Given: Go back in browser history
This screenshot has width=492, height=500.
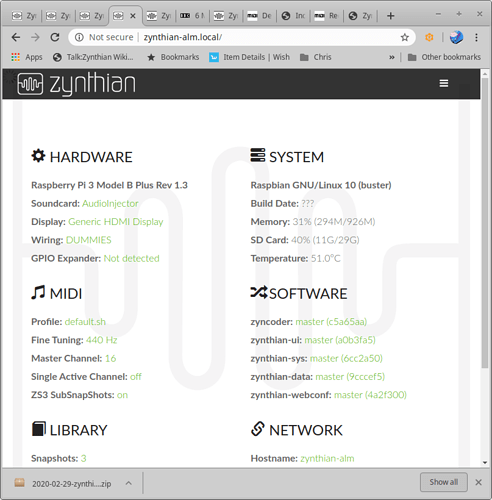Looking at the screenshot, I should point(16,37).
